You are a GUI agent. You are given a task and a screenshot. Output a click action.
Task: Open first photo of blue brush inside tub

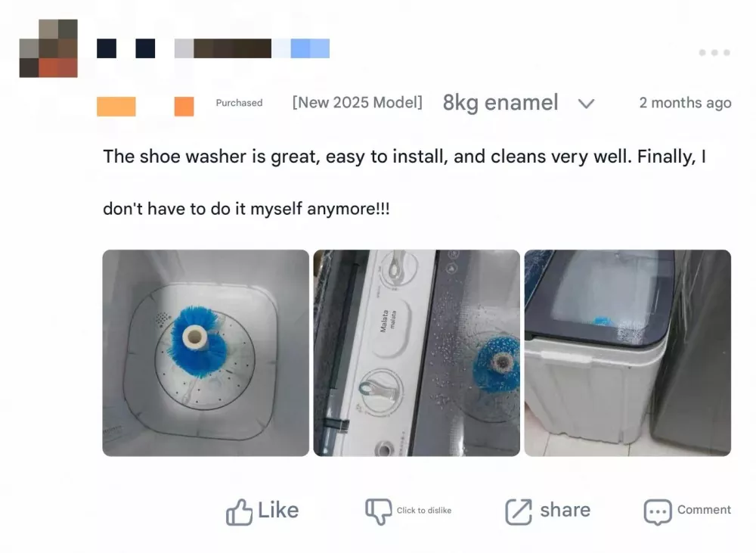tap(206, 353)
